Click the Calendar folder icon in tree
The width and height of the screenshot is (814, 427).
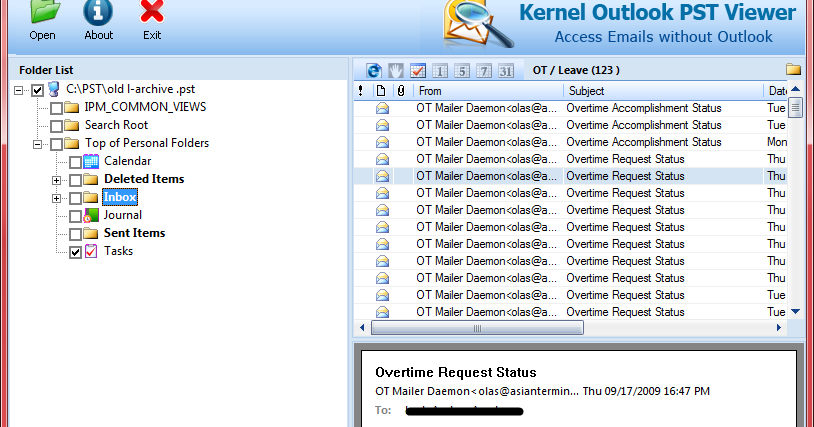point(91,161)
